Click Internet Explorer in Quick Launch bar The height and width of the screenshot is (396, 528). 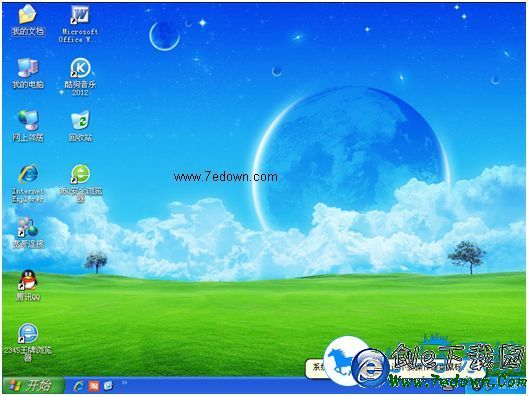pos(79,386)
